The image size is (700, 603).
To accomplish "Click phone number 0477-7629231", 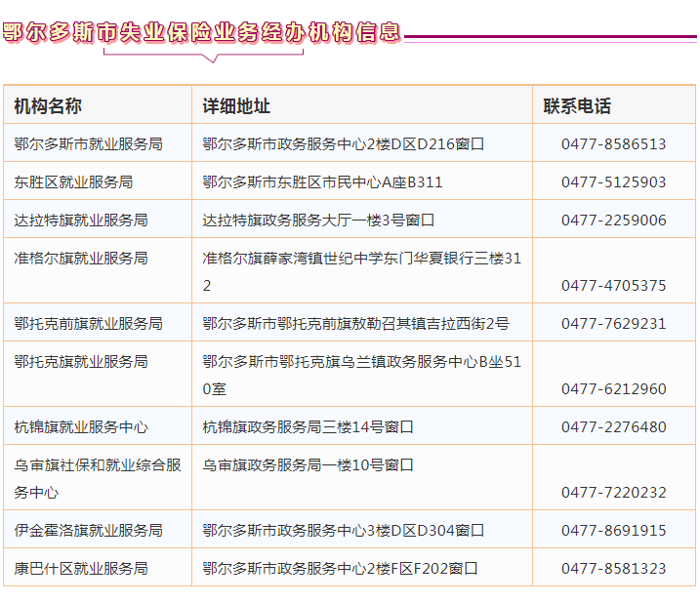I will (x=614, y=323).
